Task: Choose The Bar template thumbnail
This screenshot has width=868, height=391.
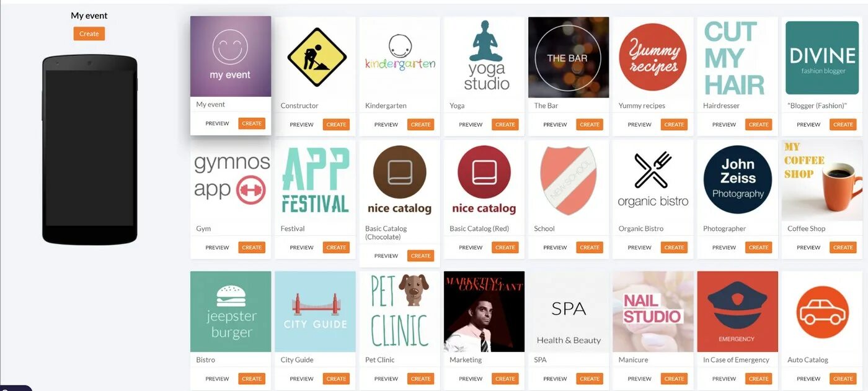Action: [569, 57]
